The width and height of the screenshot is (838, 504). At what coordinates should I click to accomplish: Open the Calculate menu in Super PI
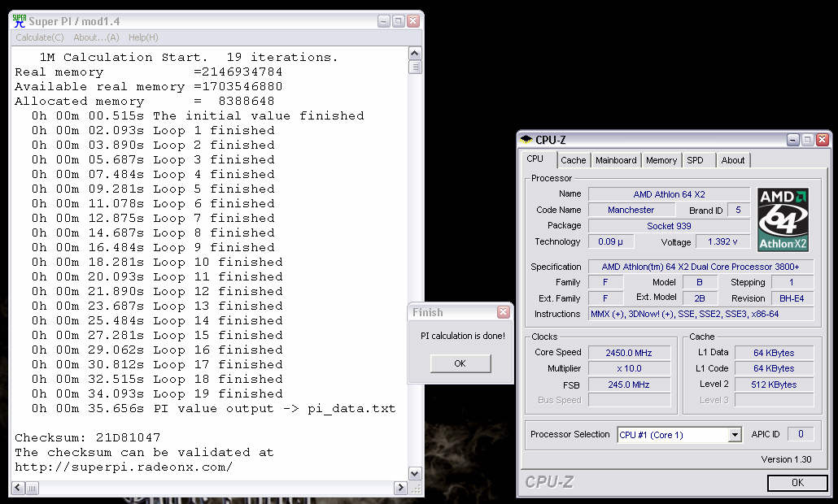tap(40, 37)
